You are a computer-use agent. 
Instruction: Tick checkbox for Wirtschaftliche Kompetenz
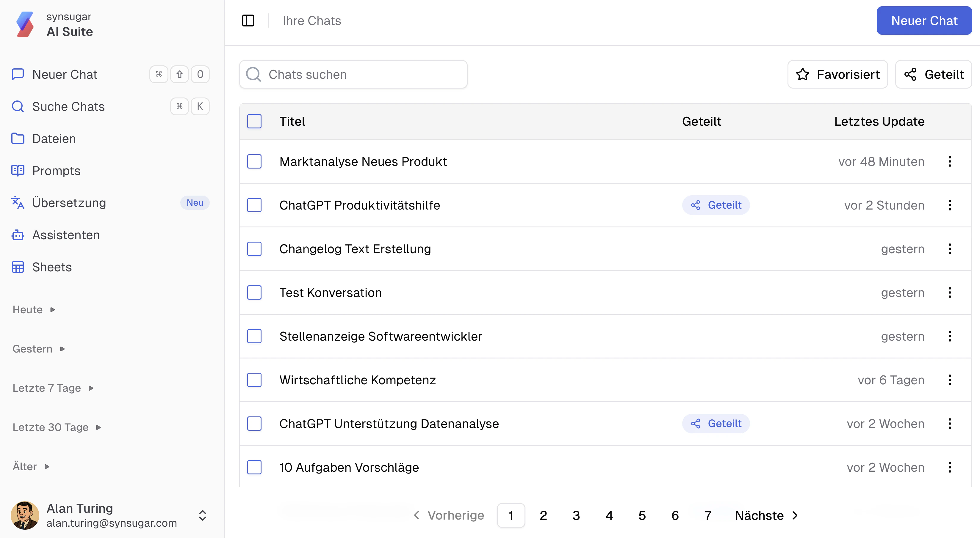click(254, 380)
